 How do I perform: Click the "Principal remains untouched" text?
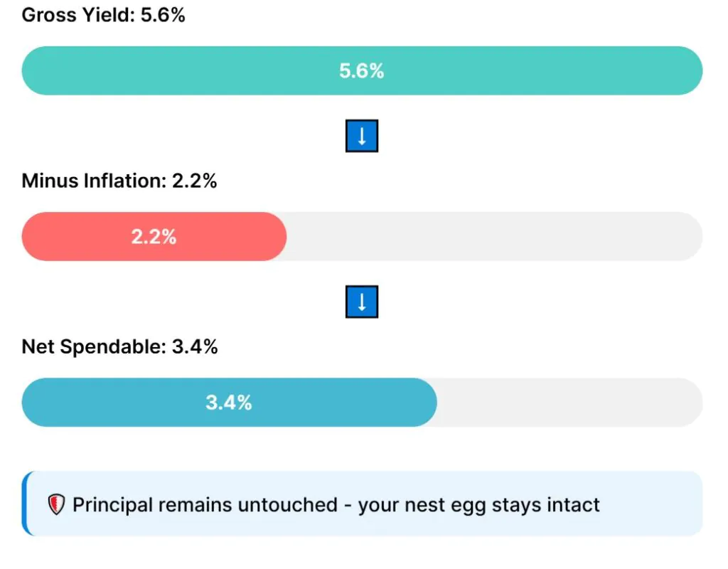click(x=205, y=505)
